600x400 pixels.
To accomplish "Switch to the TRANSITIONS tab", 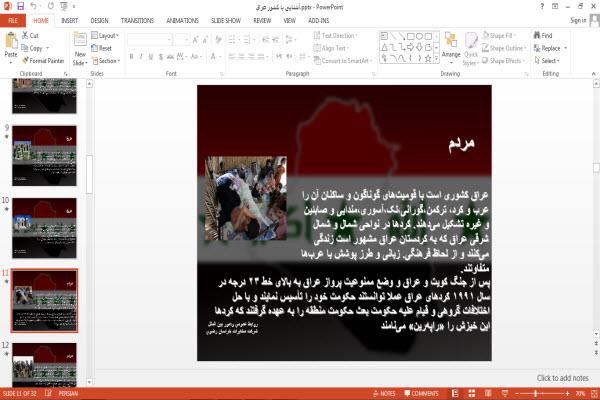I will (137, 20).
